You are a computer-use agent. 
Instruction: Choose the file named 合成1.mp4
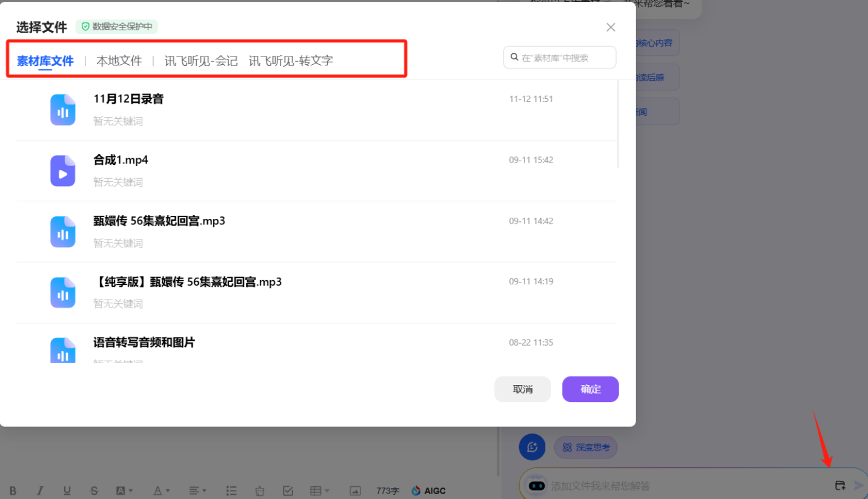point(121,160)
